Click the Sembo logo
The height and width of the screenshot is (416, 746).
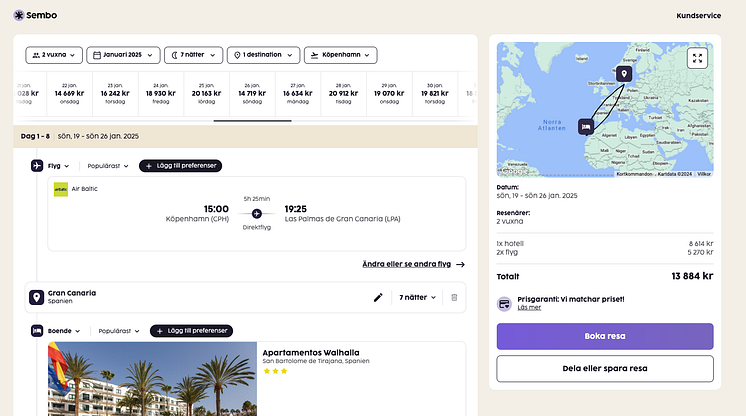coord(36,16)
